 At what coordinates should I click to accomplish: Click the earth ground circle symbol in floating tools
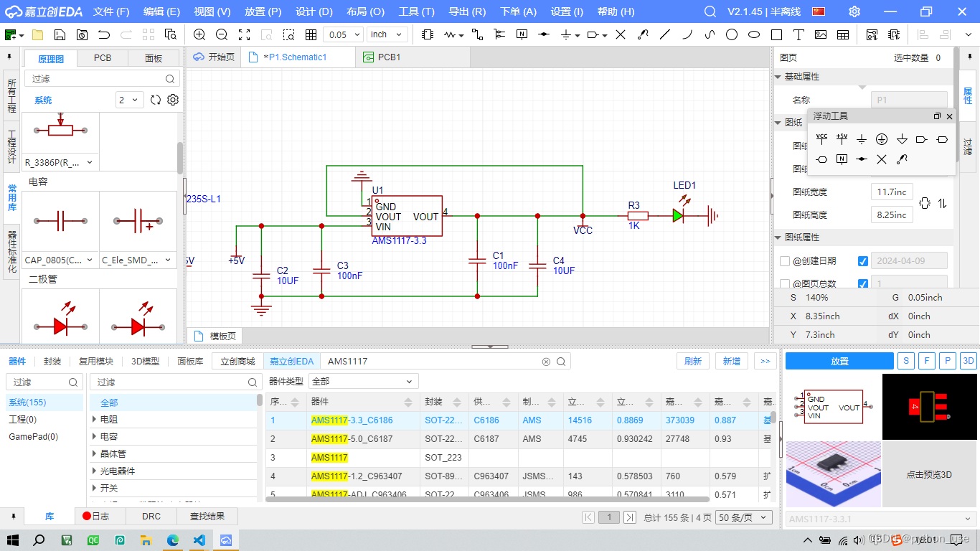click(x=882, y=139)
